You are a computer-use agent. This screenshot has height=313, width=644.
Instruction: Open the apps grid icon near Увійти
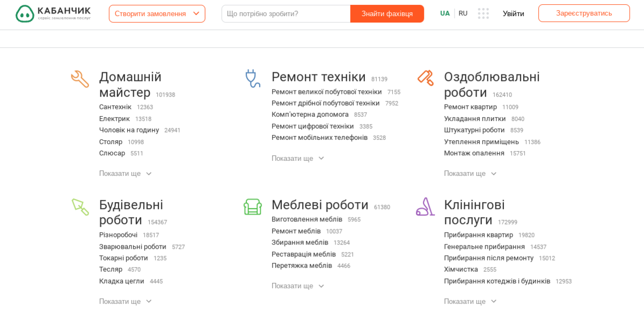click(x=484, y=13)
